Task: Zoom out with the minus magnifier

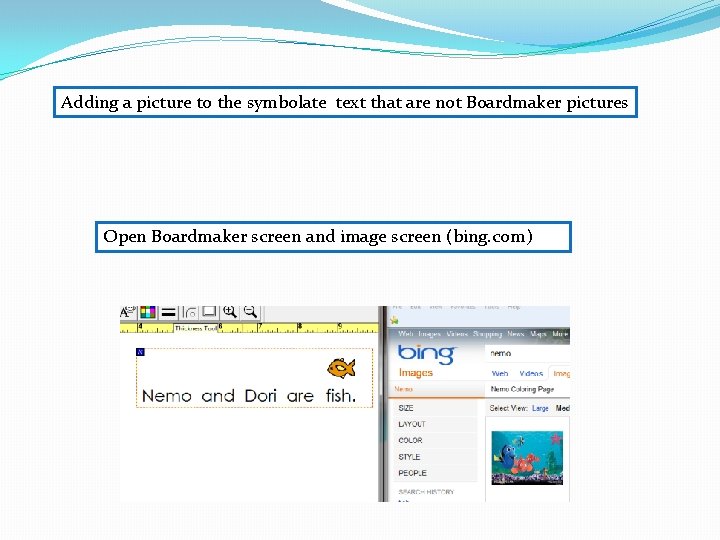Action: click(250, 312)
